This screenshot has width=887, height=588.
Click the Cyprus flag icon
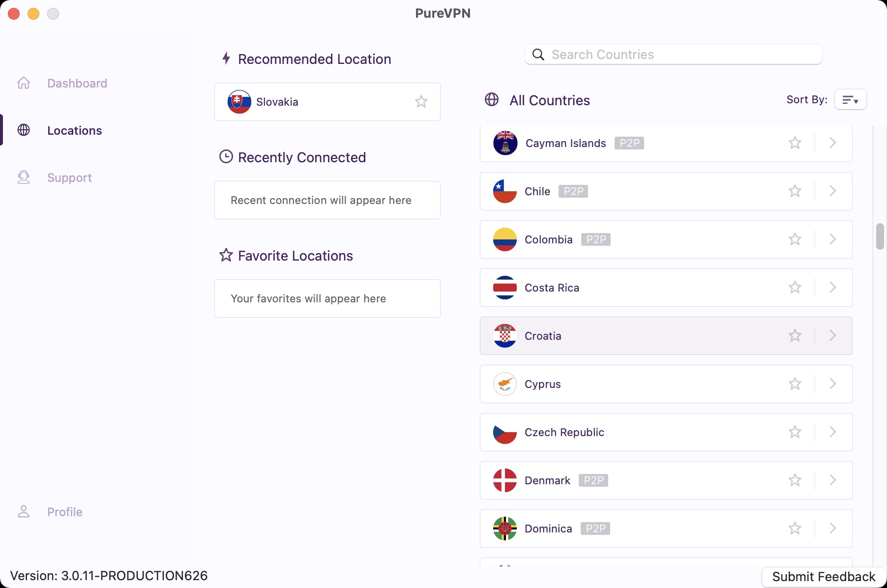click(x=505, y=384)
